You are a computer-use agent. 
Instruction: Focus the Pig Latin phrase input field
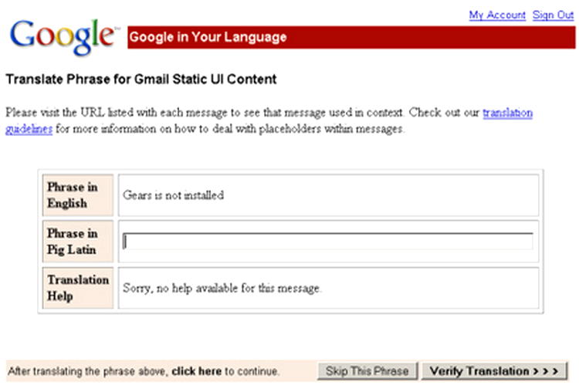[328, 242]
